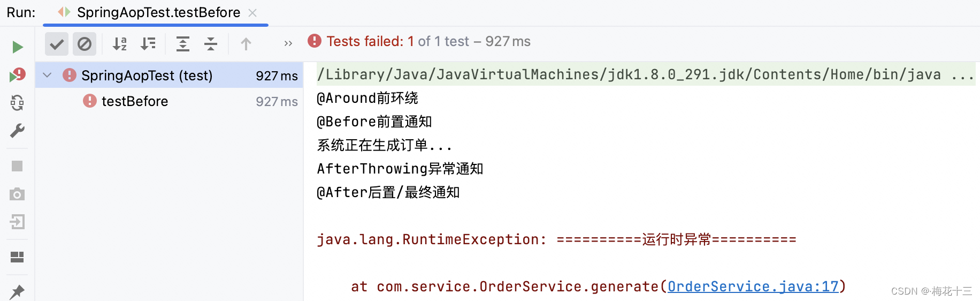
Task: Rerun failed tests icon
Action: pos(17,74)
